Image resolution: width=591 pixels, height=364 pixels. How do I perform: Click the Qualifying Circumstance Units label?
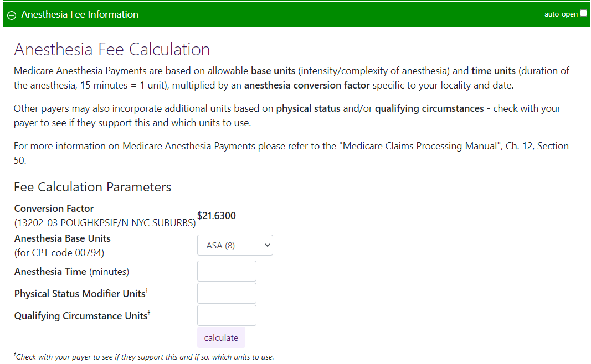coord(81,316)
